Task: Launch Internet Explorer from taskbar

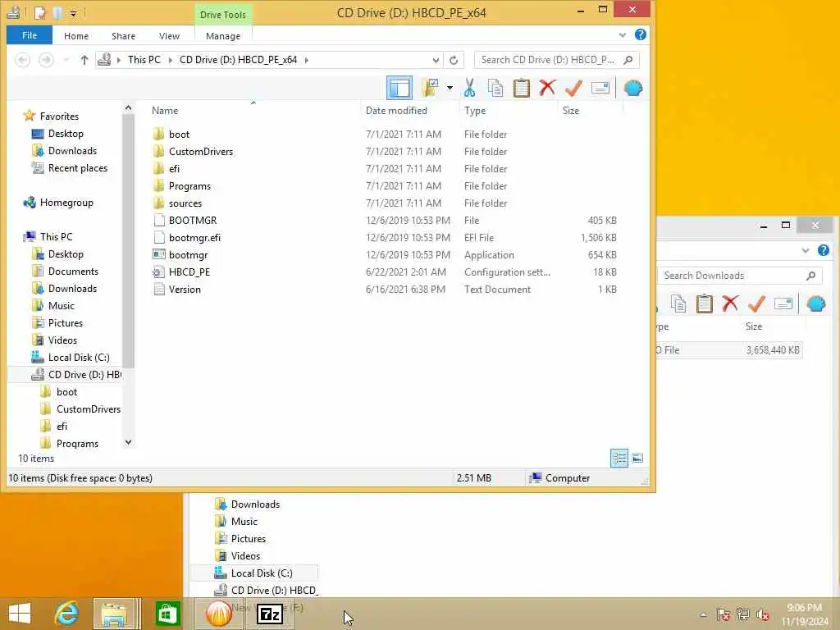Action: pos(66,614)
